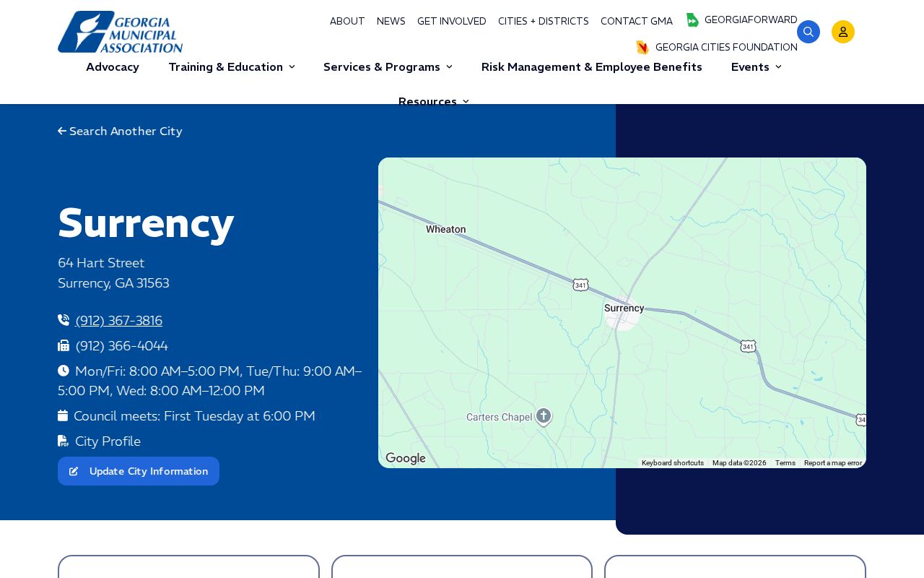Select the address line 64 Hart Street
This screenshot has height=578, width=924.
pyautogui.click(x=101, y=263)
